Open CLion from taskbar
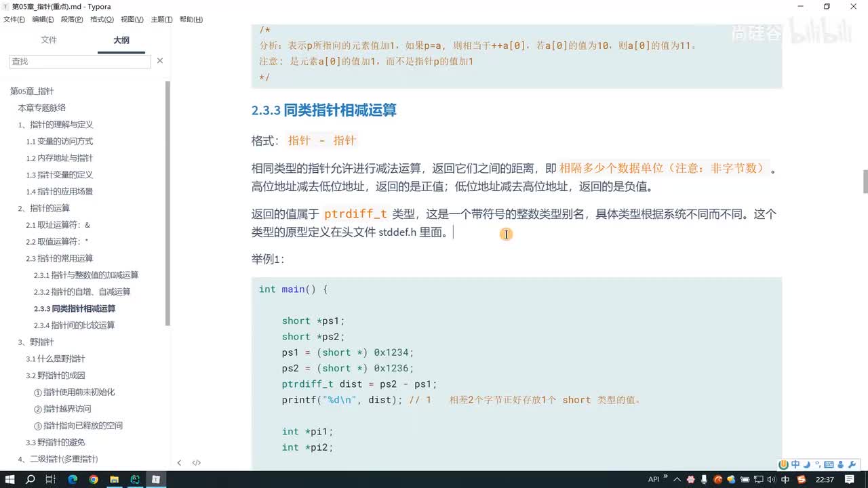The width and height of the screenshot is (868, 488). coord(135,479)
